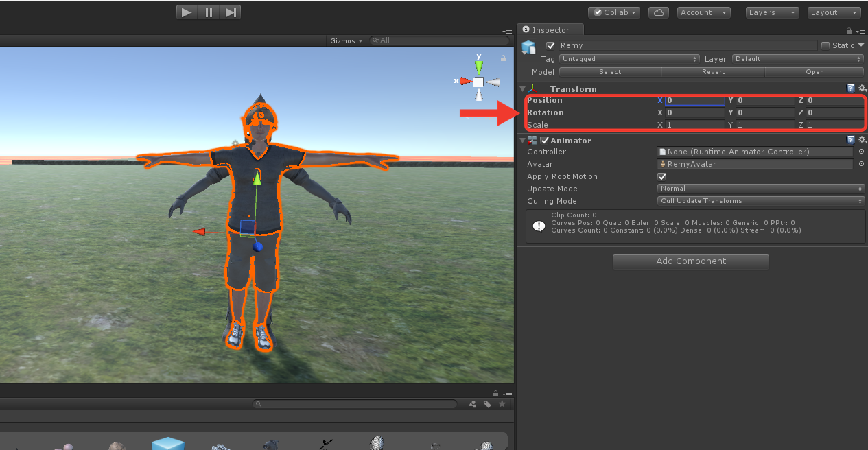The width and height of the screenshot is (868, 450).
Task: Click the Model Open button
Action: [x=814, y=72]
